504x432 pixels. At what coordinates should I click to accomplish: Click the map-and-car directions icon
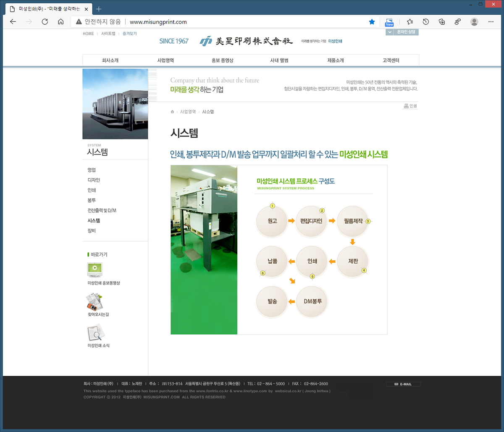(94, 301)
